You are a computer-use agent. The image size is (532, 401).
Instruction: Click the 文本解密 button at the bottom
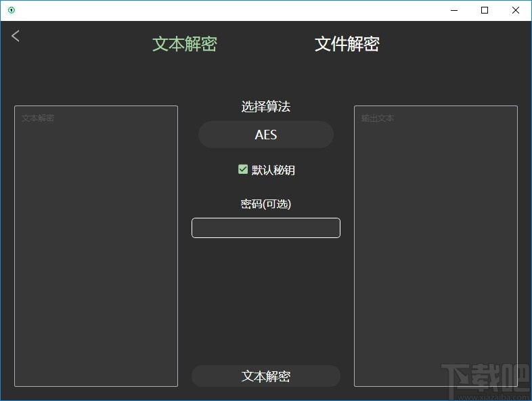[x=266, y=376]
